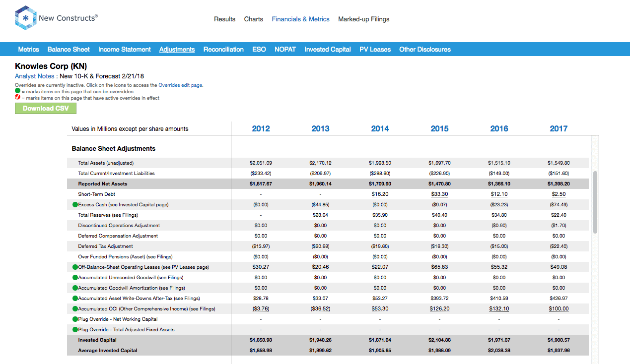Show the Other Disclosures tab
This screenshot has height=364, width=630.
click(425, 50)
